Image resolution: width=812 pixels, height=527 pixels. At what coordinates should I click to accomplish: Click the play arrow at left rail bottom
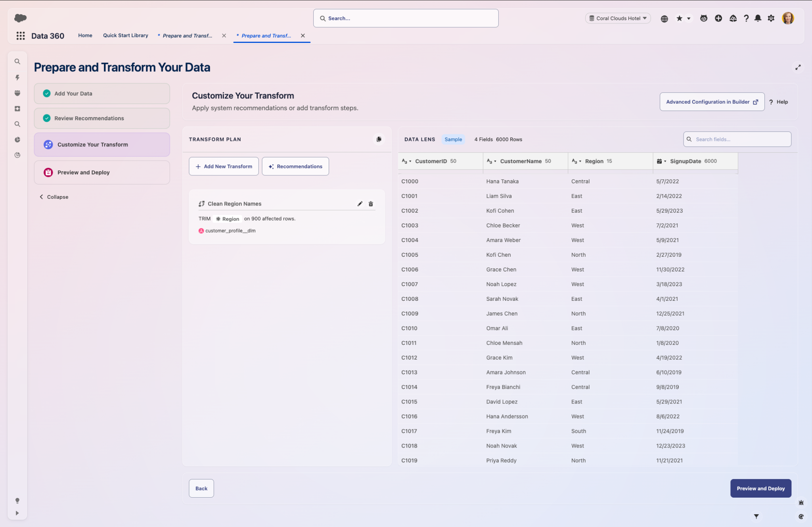pyautogui.click(x=17, y=513)
